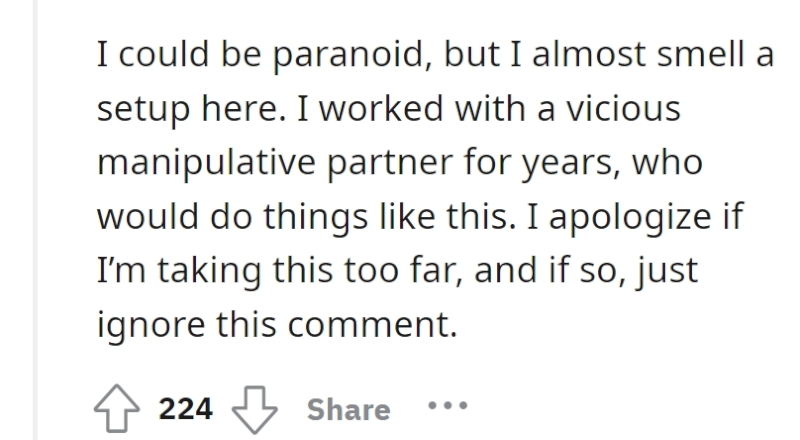Click the word "almost" in the first line
This screenshot has width=800, height=440.
589,54
